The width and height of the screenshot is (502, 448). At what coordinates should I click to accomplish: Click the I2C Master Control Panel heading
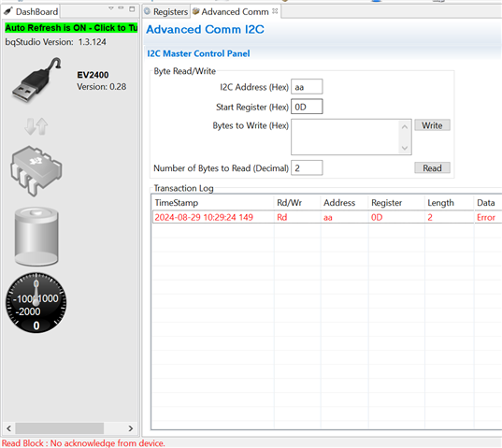pyautogui.click(x=198, y=53)
